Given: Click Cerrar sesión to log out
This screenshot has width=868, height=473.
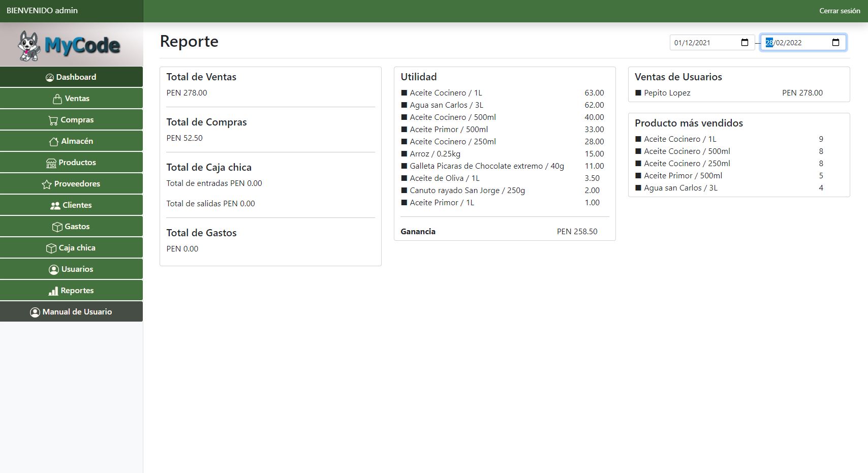Looking at the screenshot, I should 839,11.
